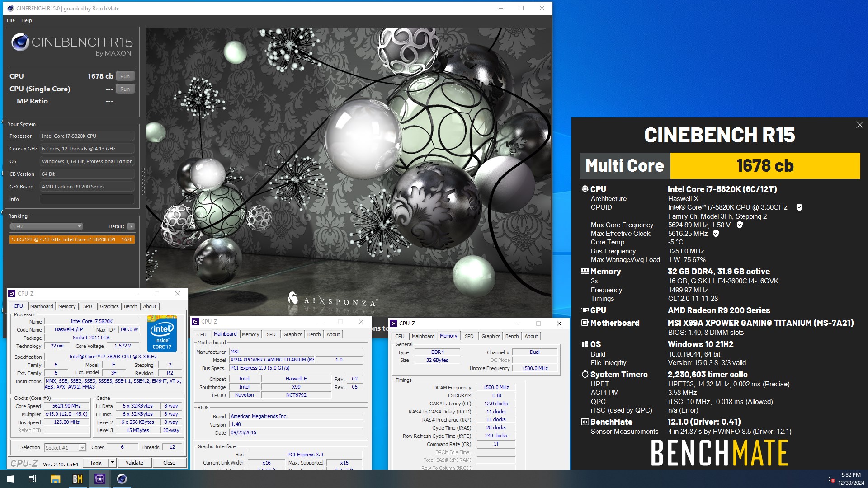Click the CPUID verified shield icon

799,207
